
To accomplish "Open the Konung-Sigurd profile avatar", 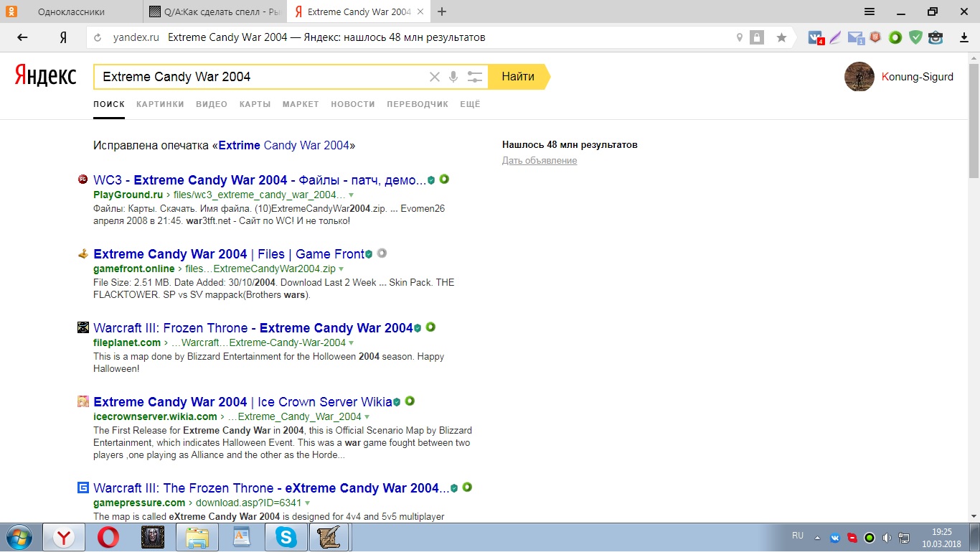I will [859, 77].
